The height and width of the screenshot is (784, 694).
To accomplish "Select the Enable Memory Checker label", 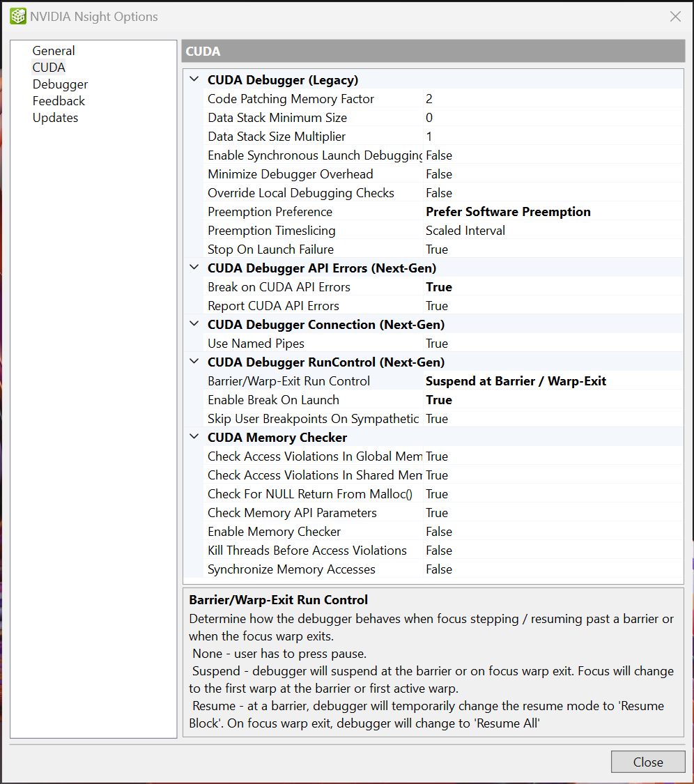I will pos(274,532).
